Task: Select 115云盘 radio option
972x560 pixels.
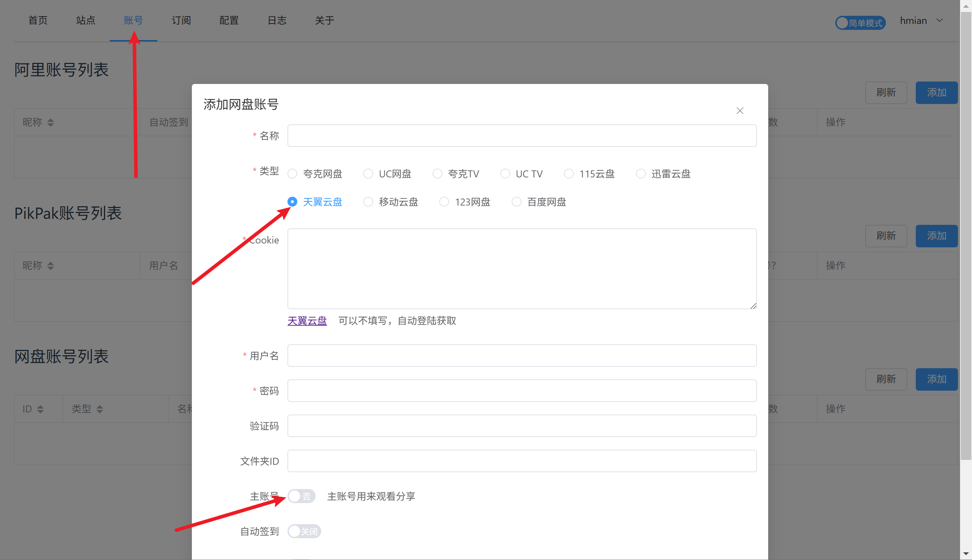Action: click(569, 174)
